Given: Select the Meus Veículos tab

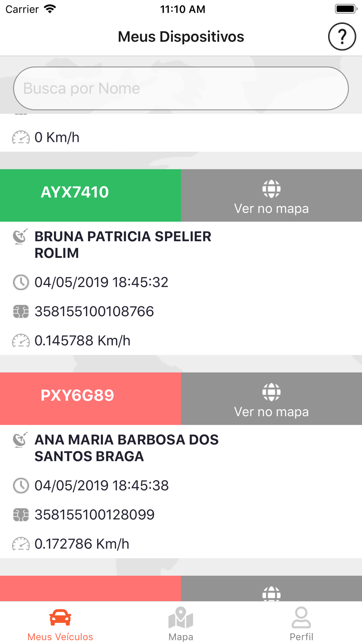Looking at the screenshot, I should coord(60,624).
